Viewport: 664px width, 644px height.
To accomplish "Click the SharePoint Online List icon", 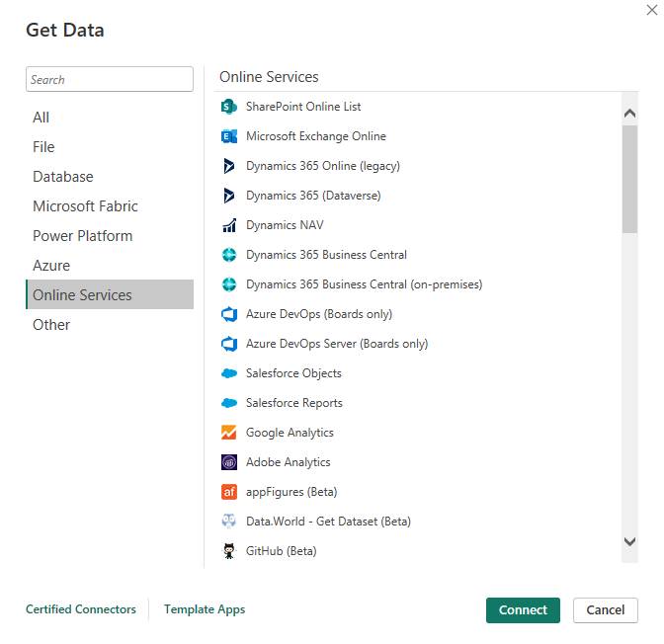I will tap(229, 107).
